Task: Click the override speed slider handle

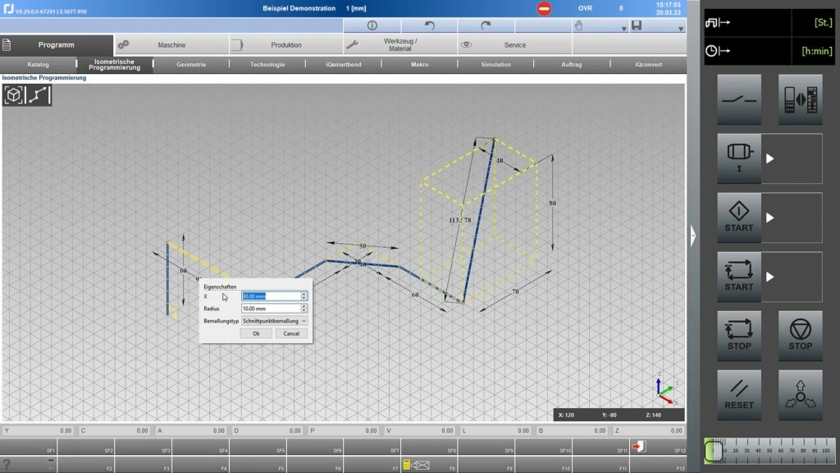Action: [714, 451]
